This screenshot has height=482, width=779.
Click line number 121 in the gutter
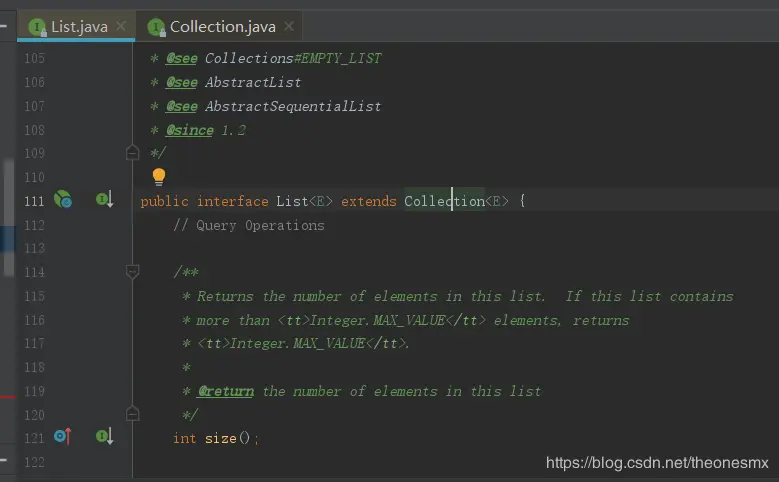click(34, 438)
